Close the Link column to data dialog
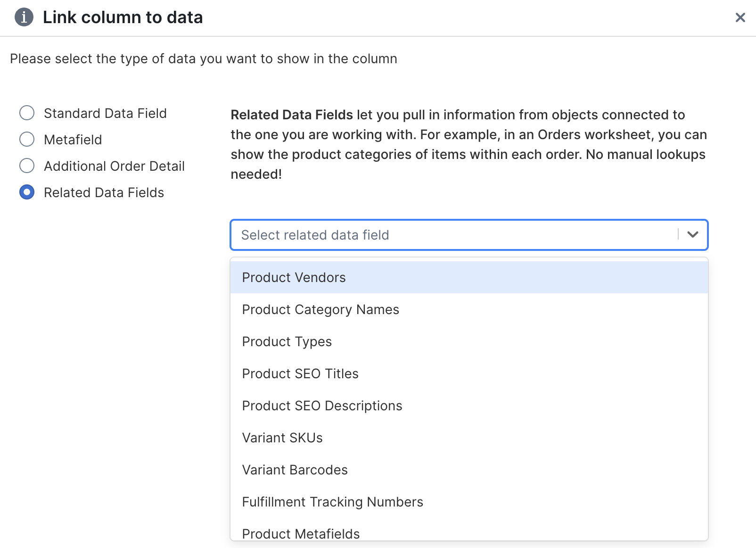 pyautogui.click(x=740, y=17)
